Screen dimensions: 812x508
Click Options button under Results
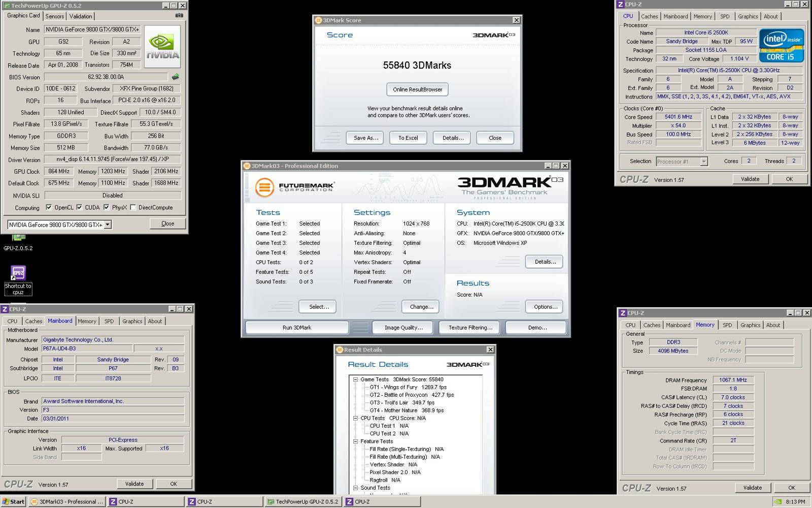(545, 307)
